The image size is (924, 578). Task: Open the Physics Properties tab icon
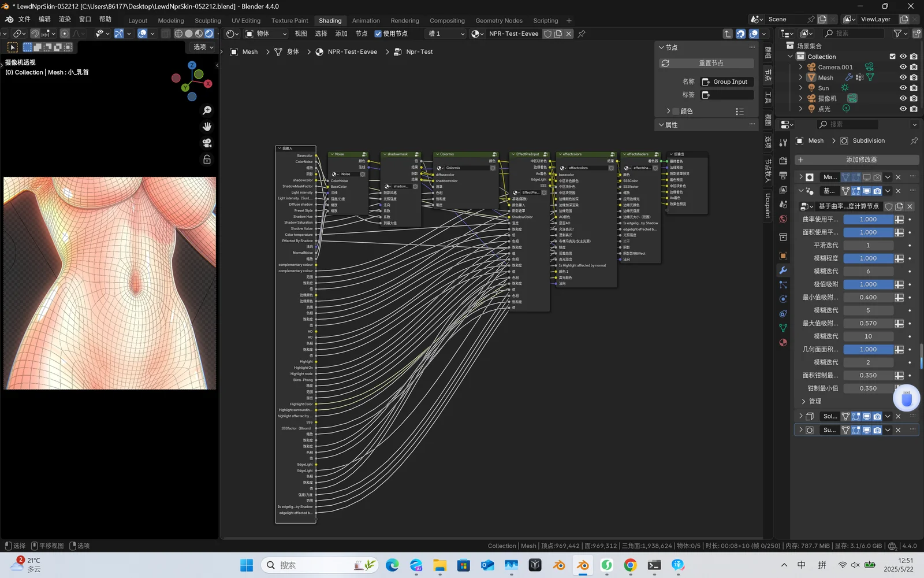click(783, 299)
